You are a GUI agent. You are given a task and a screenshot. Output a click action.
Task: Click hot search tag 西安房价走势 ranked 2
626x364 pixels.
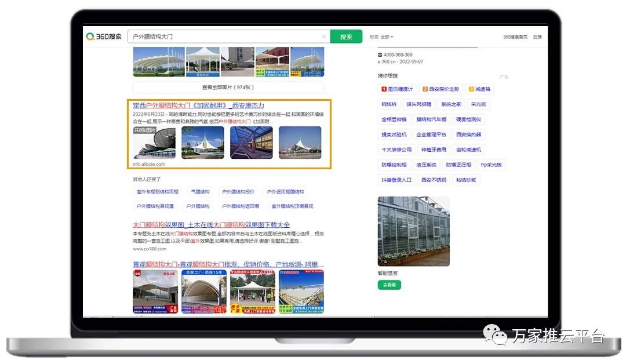(x=441, y=89)
